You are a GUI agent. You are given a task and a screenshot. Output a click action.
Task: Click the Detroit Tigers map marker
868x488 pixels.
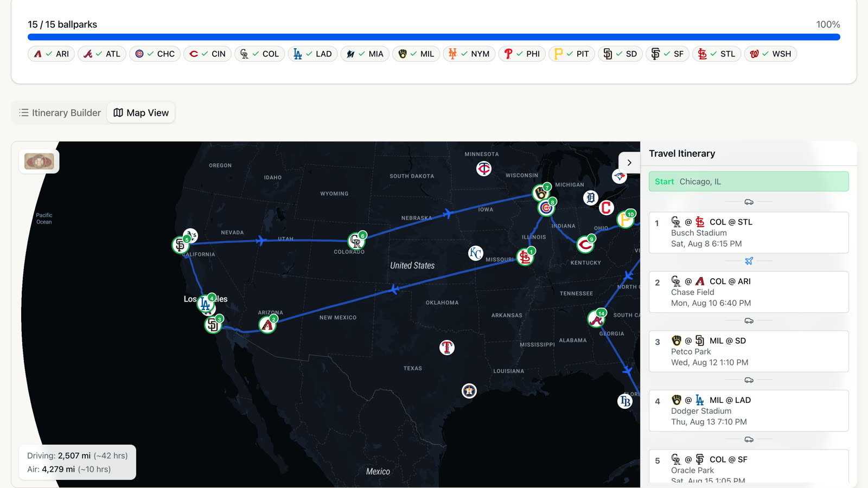click(x=591, y=198)
